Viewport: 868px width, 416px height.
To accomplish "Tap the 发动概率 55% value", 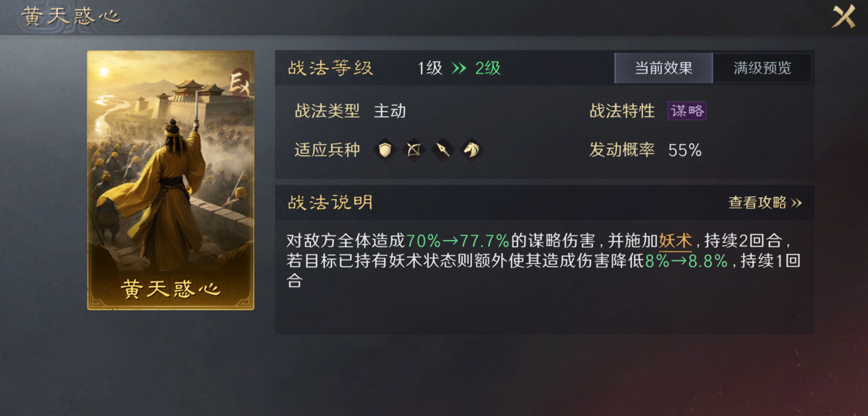I will 685,150.
